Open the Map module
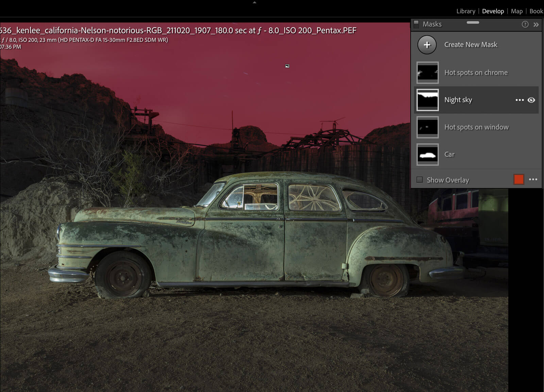Screen dimensions: 544x392 (516, 11)
